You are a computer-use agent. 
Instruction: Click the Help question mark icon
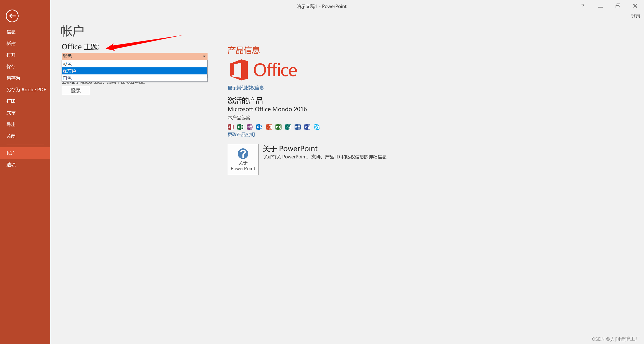(x=583, y=6)
